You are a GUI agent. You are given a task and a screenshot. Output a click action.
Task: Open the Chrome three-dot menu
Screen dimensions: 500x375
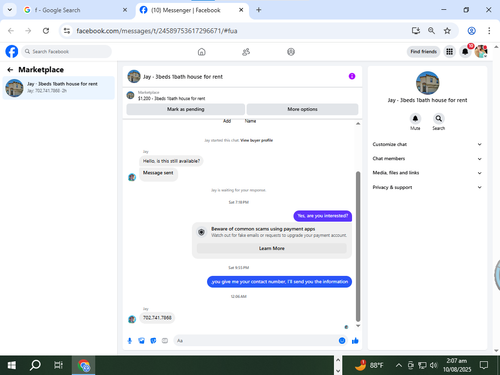point(489,31)
